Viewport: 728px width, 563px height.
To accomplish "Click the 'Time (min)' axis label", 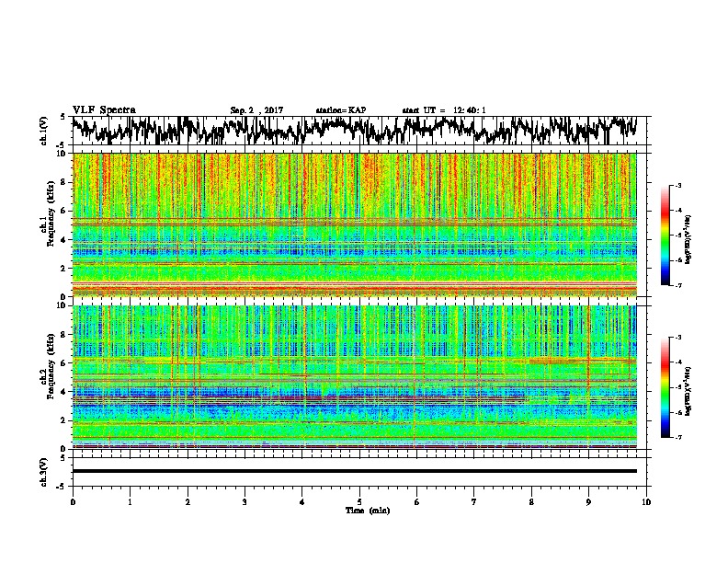I will (368, 511).
